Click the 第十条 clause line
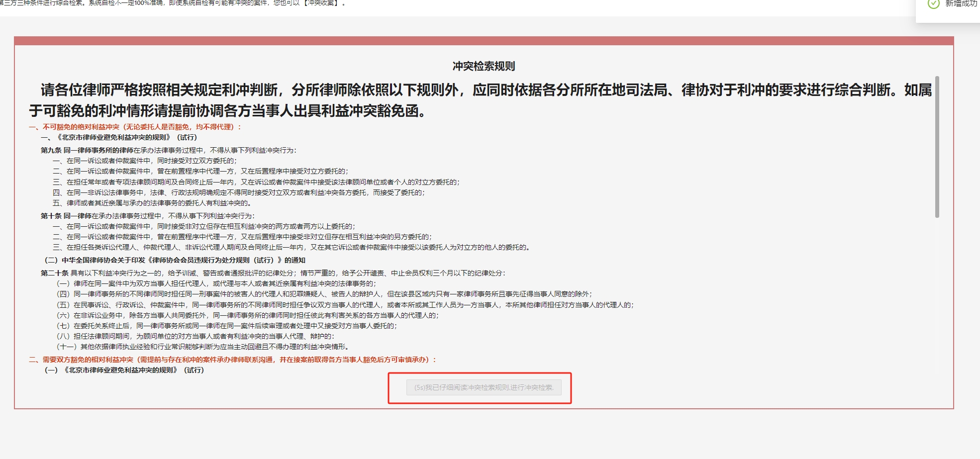The height and width of the screenshot is (459, 980). (x=148, y=216)
